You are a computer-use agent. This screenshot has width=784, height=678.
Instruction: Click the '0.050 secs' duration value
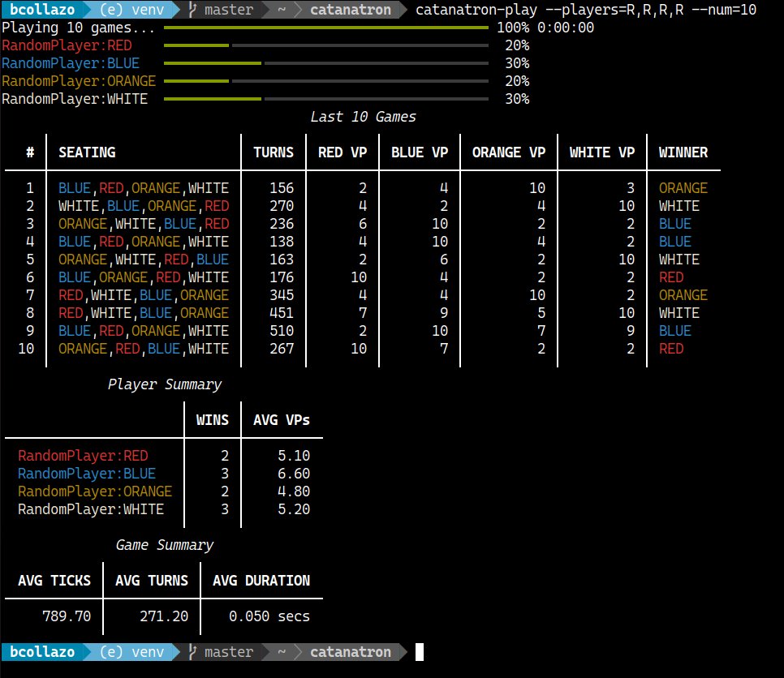pos(269,616)
